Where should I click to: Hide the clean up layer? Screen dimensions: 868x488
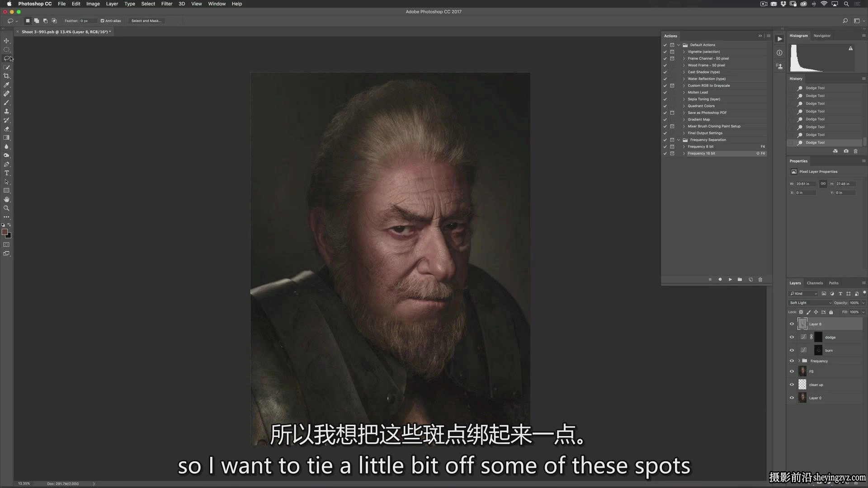792,385
